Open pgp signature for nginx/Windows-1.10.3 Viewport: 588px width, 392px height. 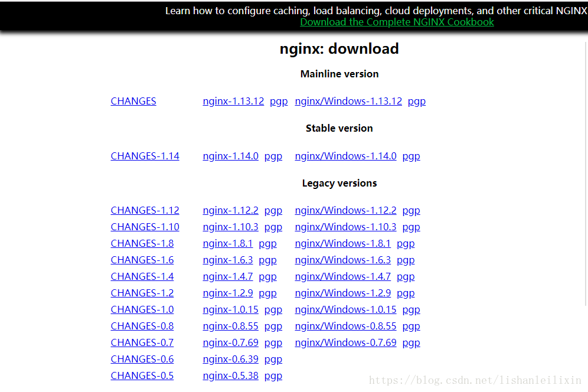click(x=411, y=227)
